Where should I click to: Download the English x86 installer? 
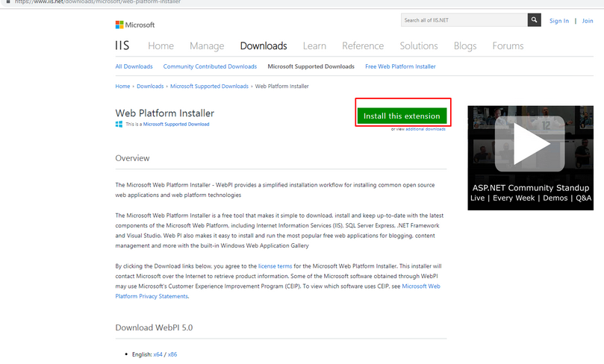click(172, 354)
